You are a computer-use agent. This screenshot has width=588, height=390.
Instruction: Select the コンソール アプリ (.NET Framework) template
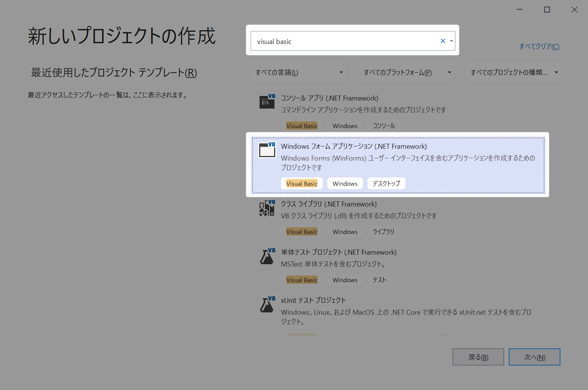click(x=399, y=112)
